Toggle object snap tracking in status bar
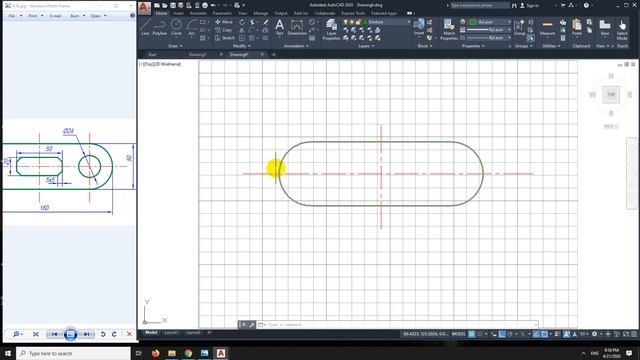Viewport: 640px width, 360px height. coord(536,334)
